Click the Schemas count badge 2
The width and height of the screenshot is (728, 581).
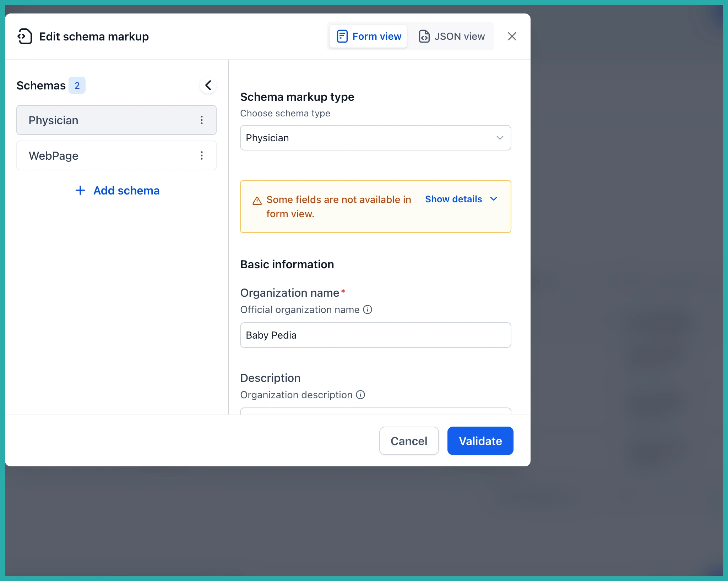(77, 85)
